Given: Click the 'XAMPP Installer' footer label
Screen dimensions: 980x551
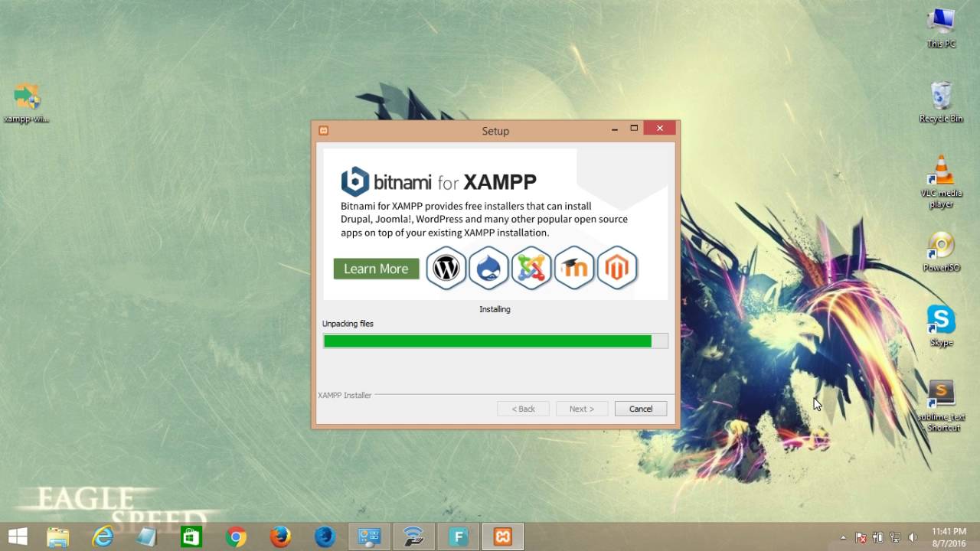Looking at the screenshot, I should click(x=345, y=395).
